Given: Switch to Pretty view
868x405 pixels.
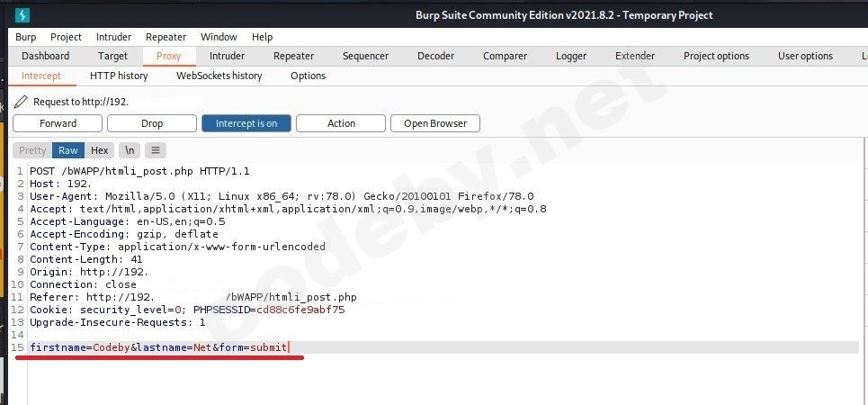Looking at the screenshot, I should click(32, 150).
